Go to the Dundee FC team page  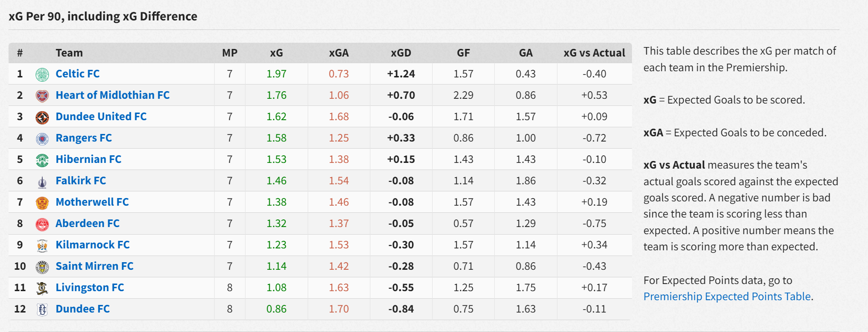(x=83, y=309)
